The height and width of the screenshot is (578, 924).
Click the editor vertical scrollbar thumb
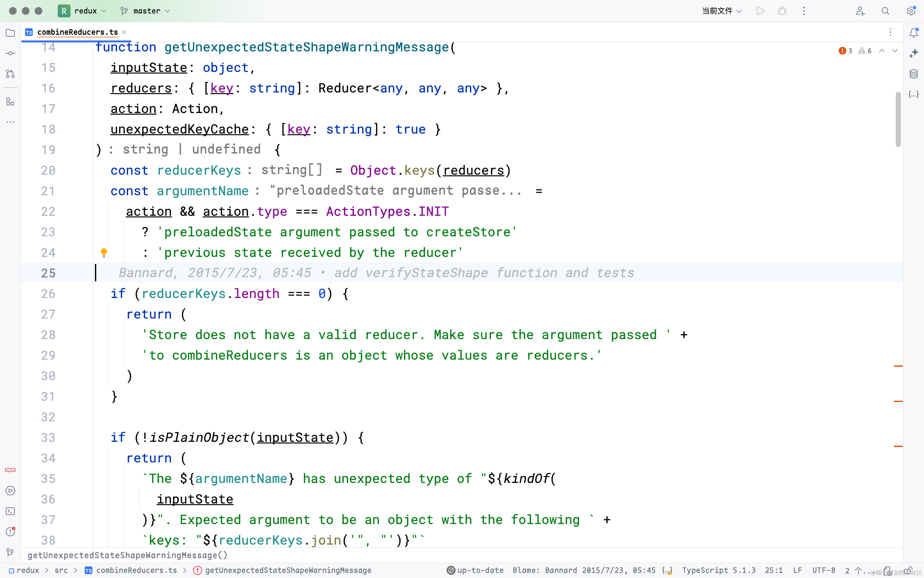[898, 119]
